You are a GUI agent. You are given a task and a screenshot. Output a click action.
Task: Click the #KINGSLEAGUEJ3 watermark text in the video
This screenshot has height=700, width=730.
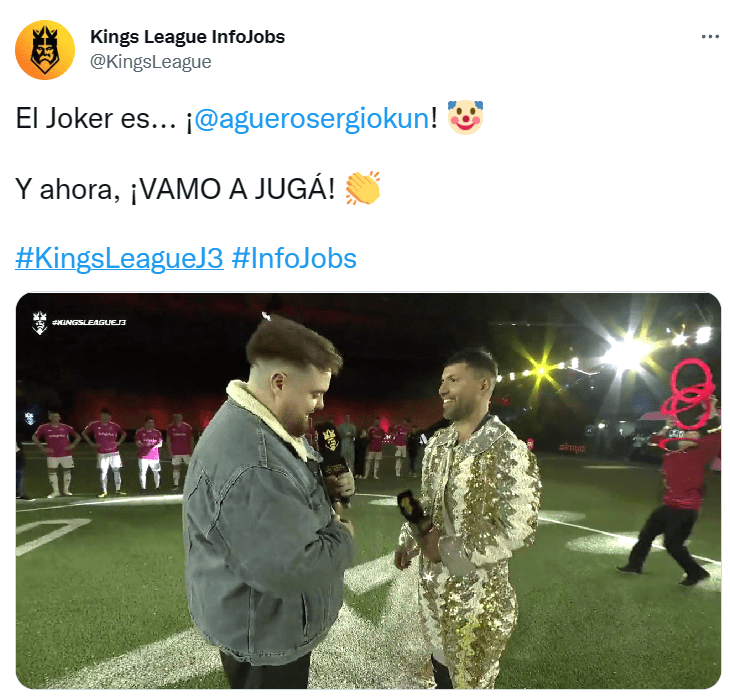pyautogui.click(x=88, y=322)
